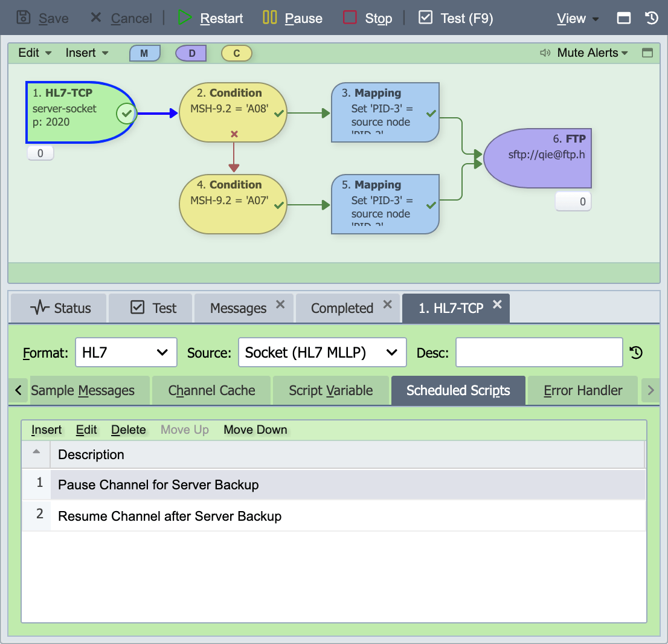Insert a Condition node with C icon
This screenshot has width=668, height=644.
click(237, 53)
